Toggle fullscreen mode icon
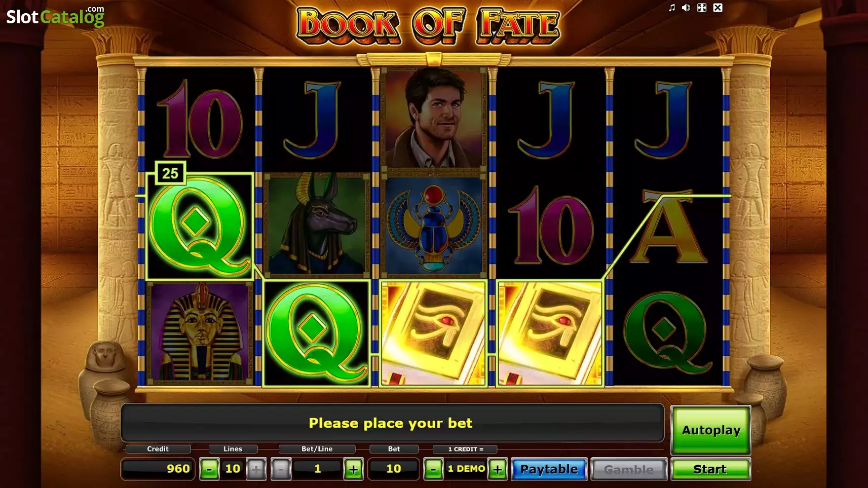The height and width of the screenshot is (488, 868). (x=702, y=8)
